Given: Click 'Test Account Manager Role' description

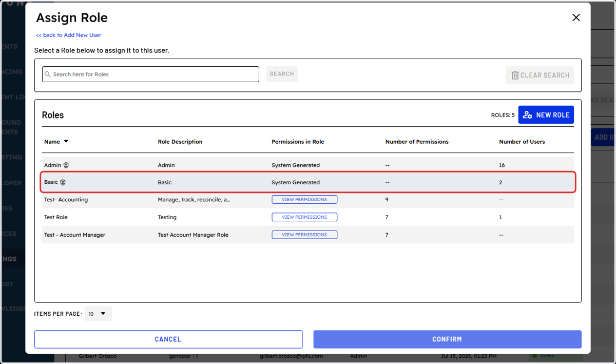Looking at the screenshot, I should click(193, 235).
